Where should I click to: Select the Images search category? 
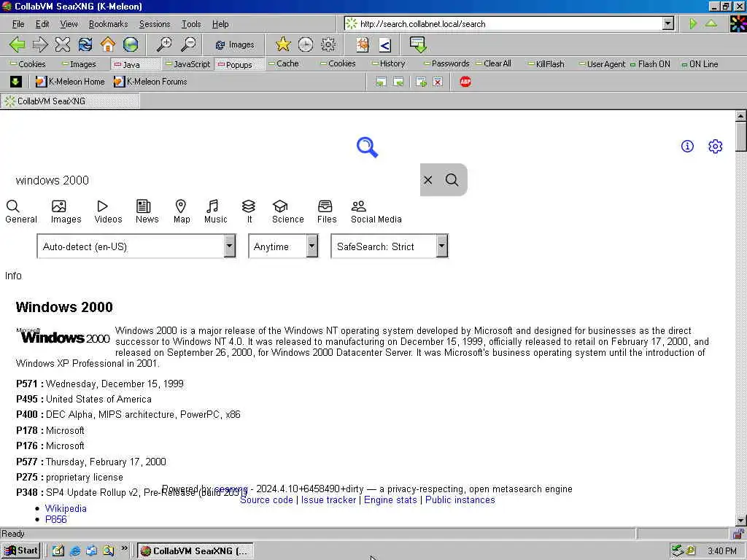click(66, 211)
